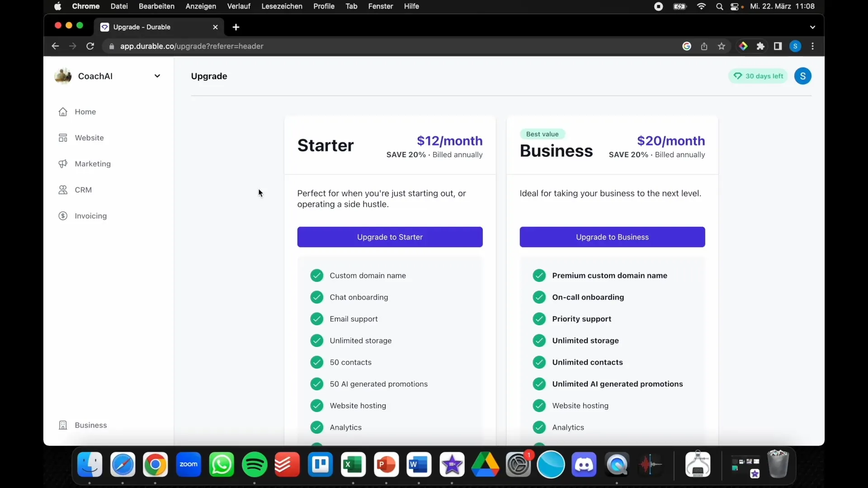Screen dimensions: 868x488
Task: Click Unlimited contacts feature text
Action: [x=587, y=362]
